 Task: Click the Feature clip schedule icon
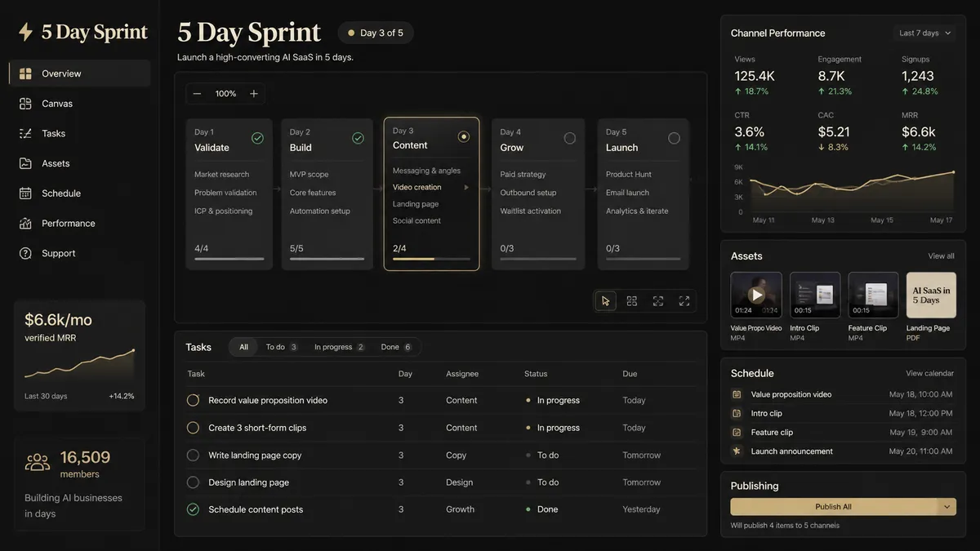pos(737,432)
